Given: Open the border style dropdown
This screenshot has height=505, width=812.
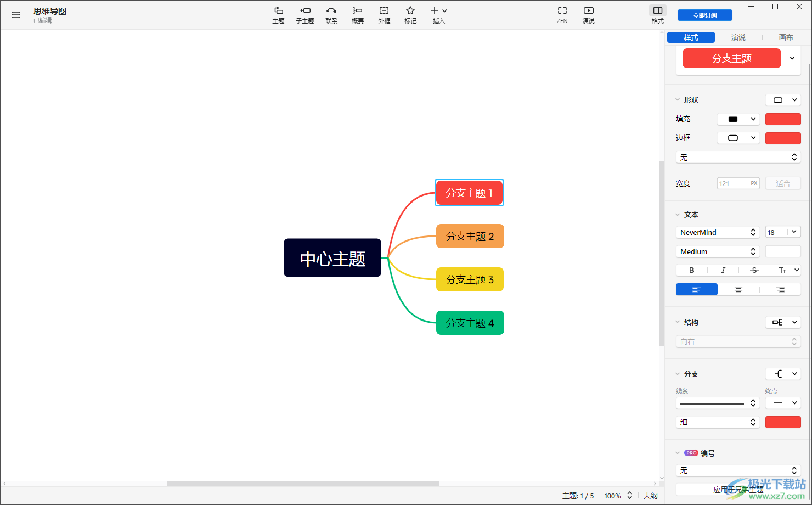Looking at the screenshot, I should point(738,138).
